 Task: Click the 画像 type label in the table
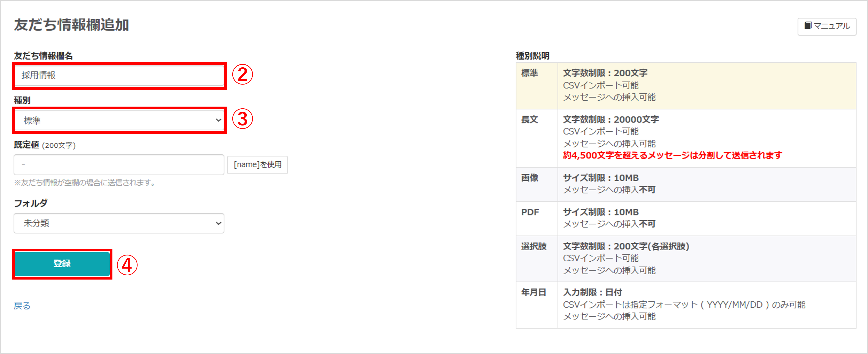[530, 178]
